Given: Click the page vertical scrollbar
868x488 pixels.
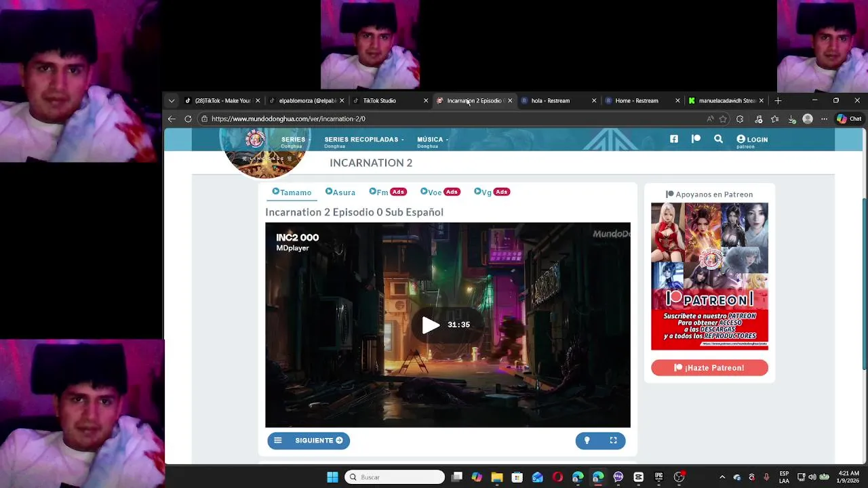Looking at the screenshot, I should click(864, 285).
